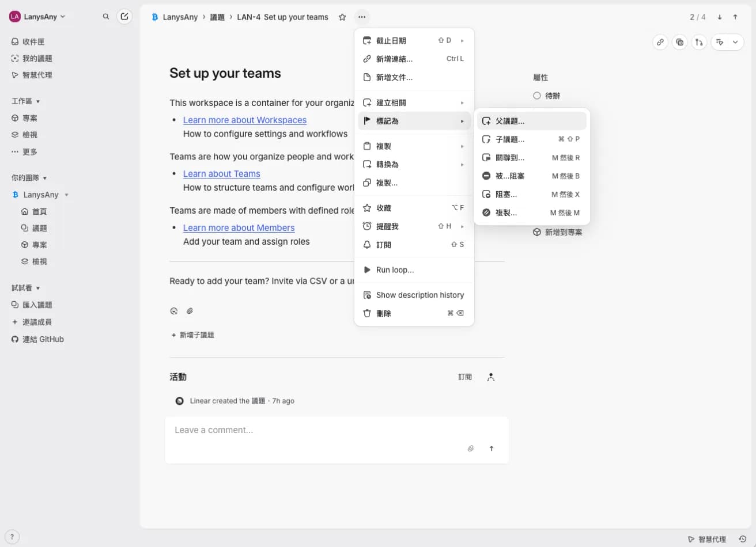The height and width of the screenshot is (547, 756).
Task: Open the help question mark icon
Action: click(12, 536)
